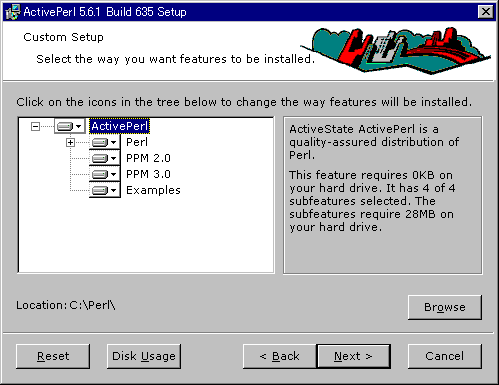Viewport: 499px width, 385px height.
Task: Open the Disk Usage dialog
Action: click(144, 356)
